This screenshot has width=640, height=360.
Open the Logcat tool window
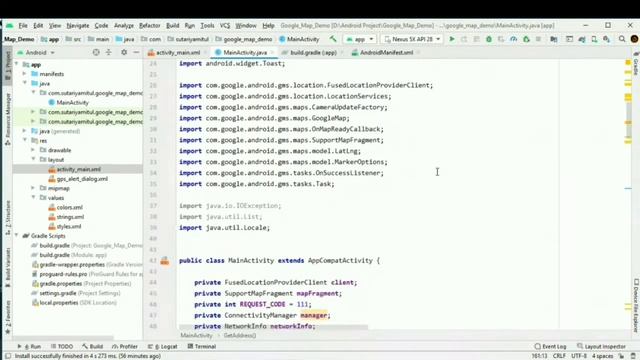click(163, 347)
